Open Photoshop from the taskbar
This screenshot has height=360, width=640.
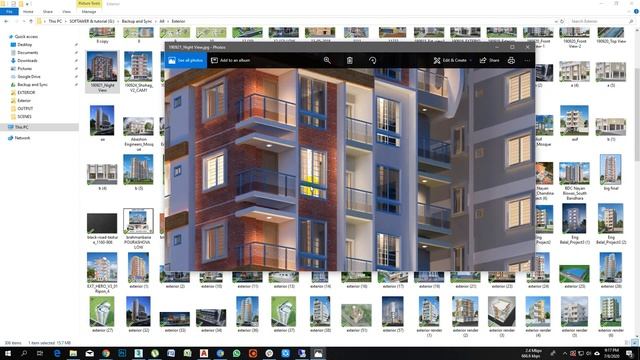[x=122, y=353]
